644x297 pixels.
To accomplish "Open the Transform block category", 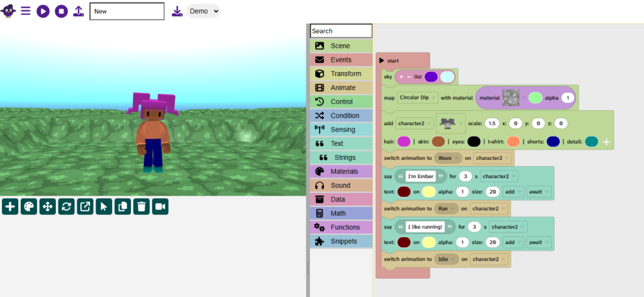I will 341,74.
